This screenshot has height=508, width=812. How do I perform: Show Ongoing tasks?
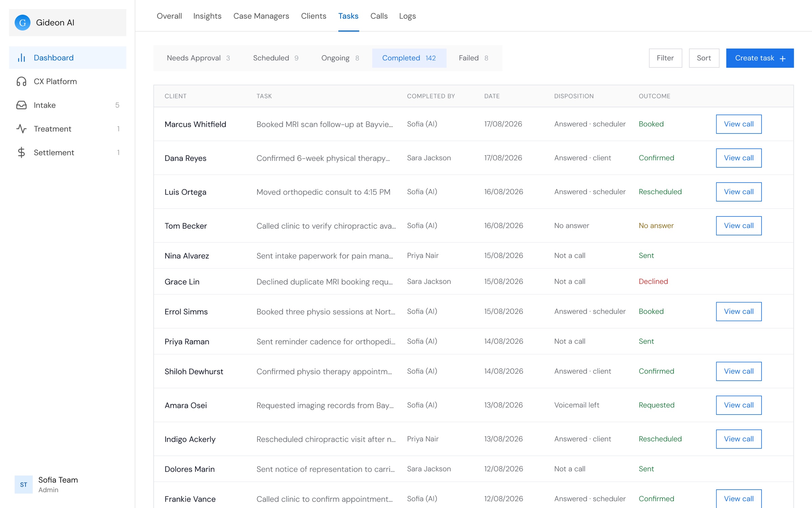point(340,58)
